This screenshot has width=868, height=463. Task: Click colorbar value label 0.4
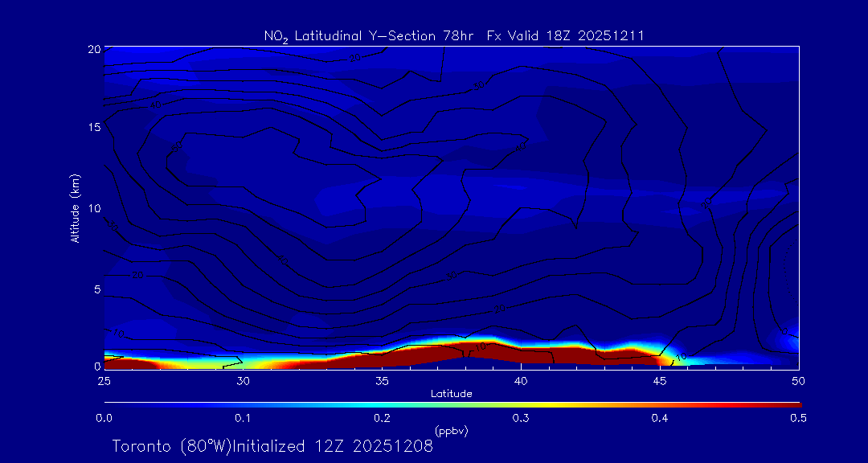[x=659, y=419]
